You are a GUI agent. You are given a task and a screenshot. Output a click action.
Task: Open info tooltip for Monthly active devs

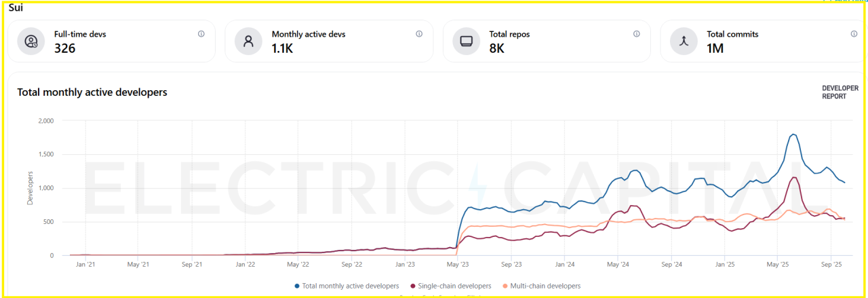point(419,34)
